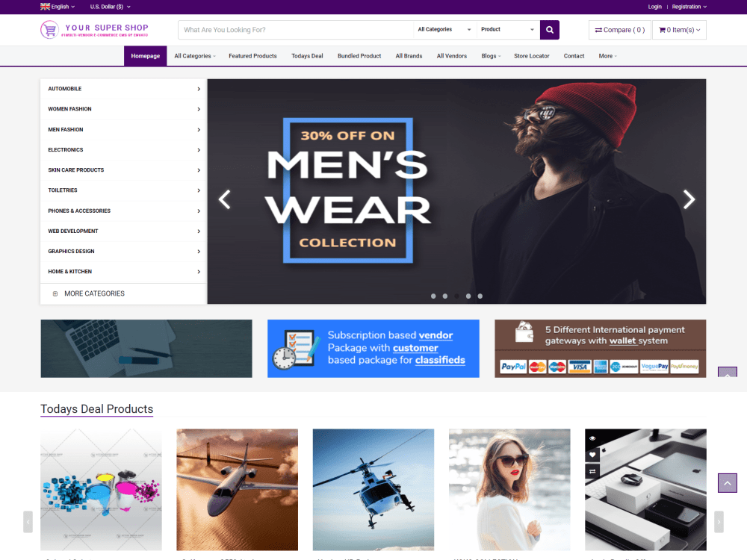Screen dimensions: 747x560
Task: Expand the Blogs navigation menu
Action: (491, 56)
